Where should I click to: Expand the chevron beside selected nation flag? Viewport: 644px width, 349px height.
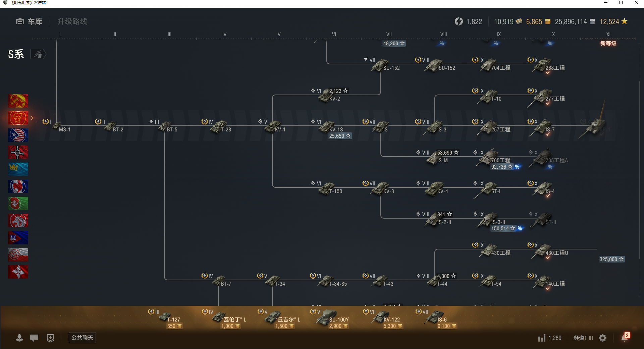32,118
